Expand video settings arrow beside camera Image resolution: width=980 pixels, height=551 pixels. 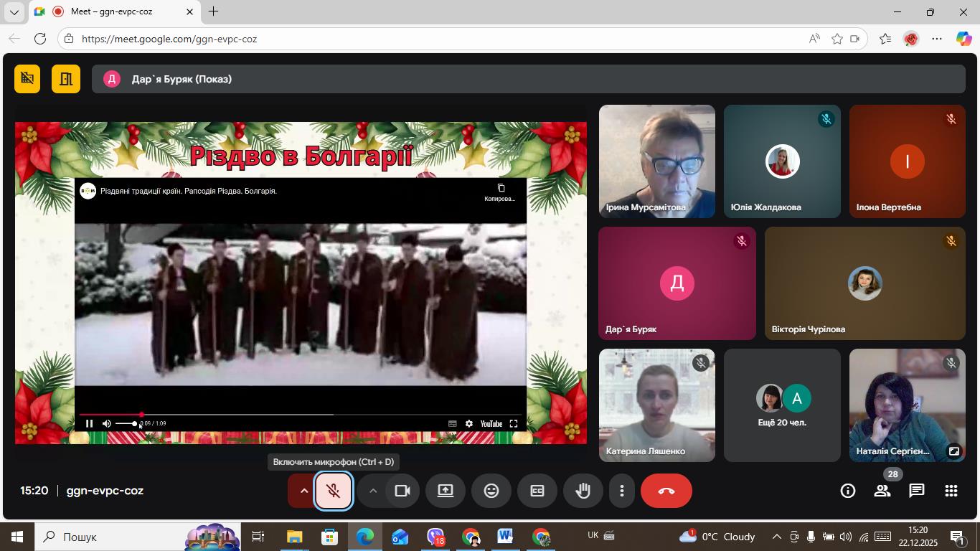tap(373, 491)
